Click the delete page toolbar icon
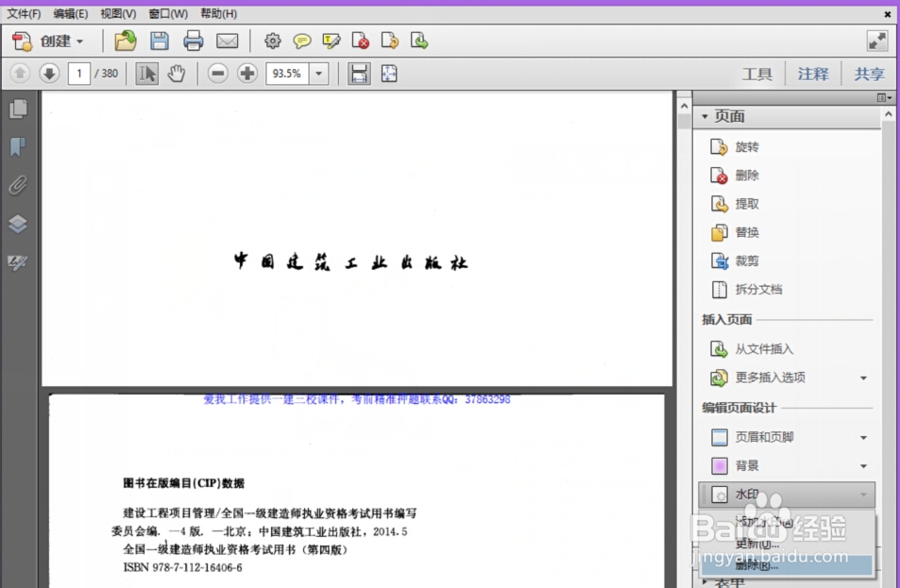 (x=361, y=41)
